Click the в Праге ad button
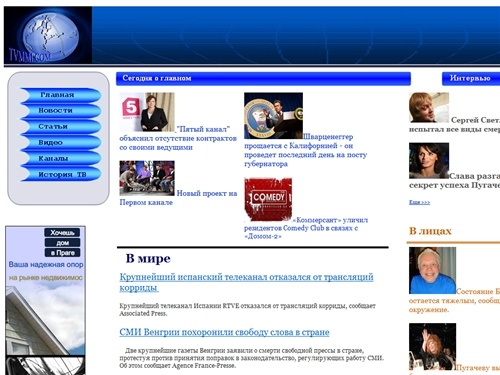 click(62, 253)
